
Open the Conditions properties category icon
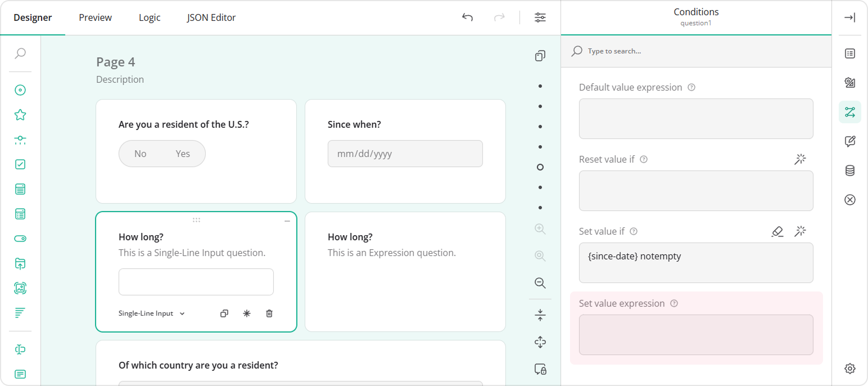coord(850,112)
